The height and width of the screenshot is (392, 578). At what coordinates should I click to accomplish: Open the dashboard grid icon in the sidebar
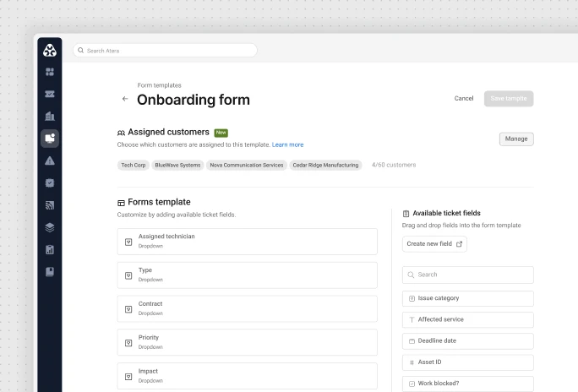click(50, 72)
